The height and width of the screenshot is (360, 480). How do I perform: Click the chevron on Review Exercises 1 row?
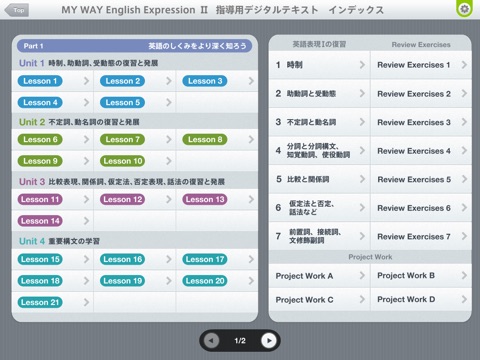click(x=464, y=65)
